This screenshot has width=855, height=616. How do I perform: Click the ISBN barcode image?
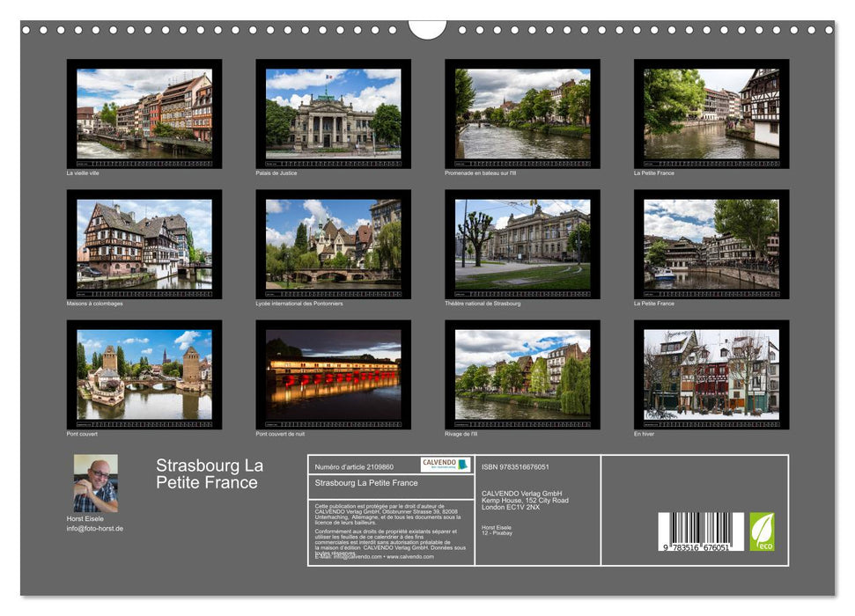(x=694, y=532)
